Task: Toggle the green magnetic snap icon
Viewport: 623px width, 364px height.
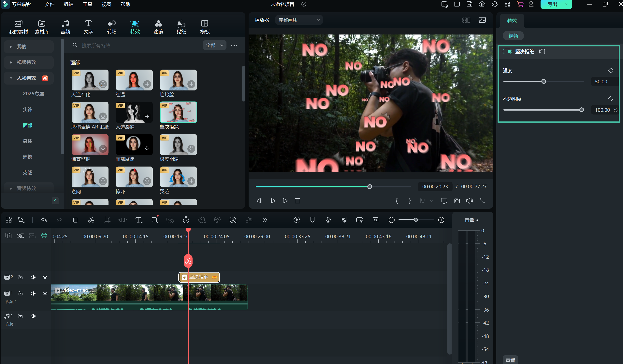Action: [x=44, y=235]
